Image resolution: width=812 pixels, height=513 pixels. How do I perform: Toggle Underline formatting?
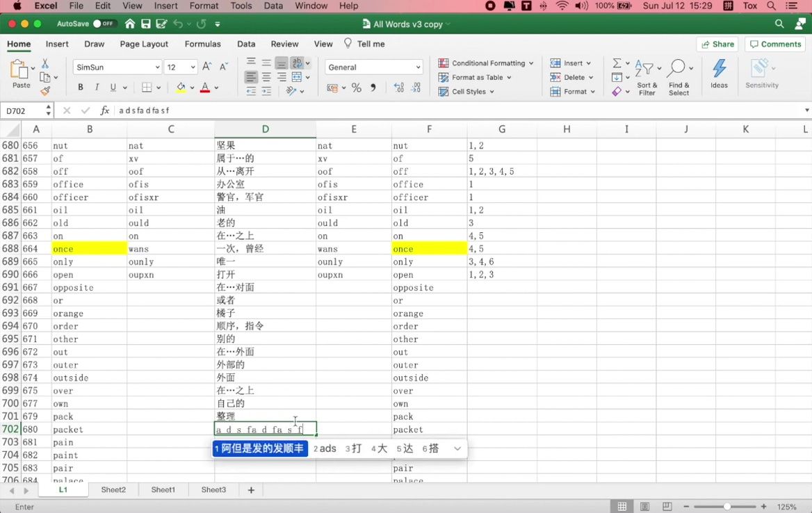[113, 88]
